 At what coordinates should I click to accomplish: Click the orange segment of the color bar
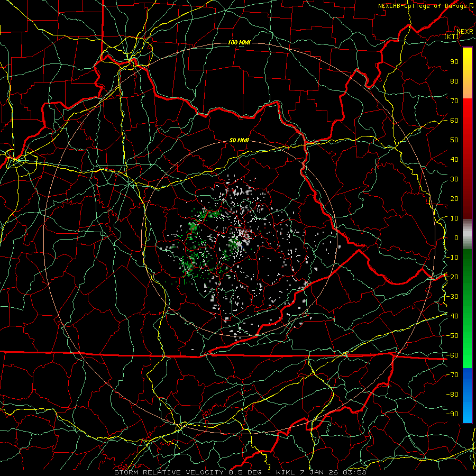pyautogui.click(x=467, y=87)
